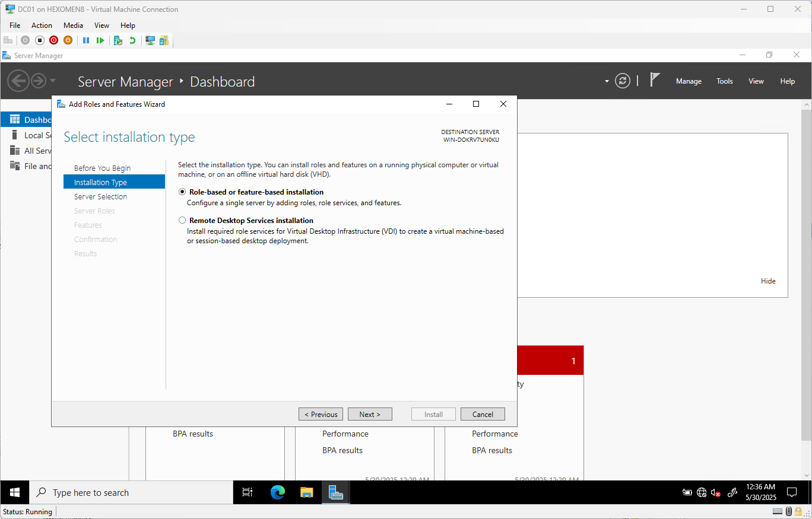Select the Local Server icon in sidebar
Image resolution: width=812 pixels, height=519 pixels.
pyautogui.click(x=15, y=135)
